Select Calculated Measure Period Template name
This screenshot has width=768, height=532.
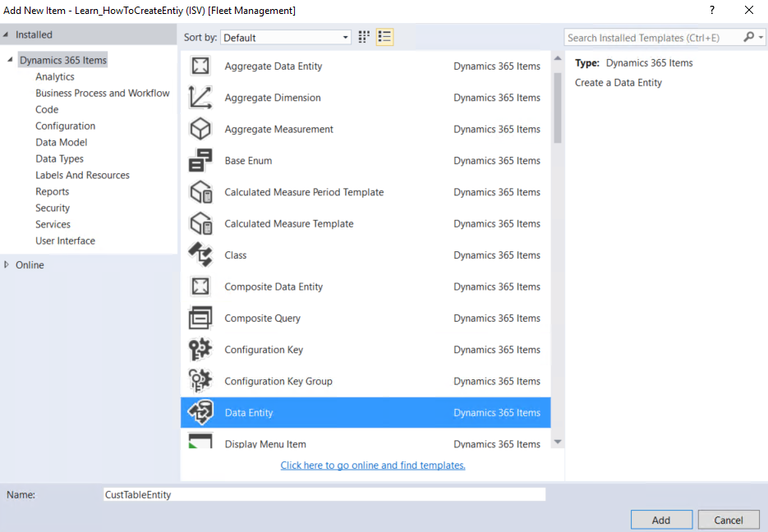tap(304, 192)
